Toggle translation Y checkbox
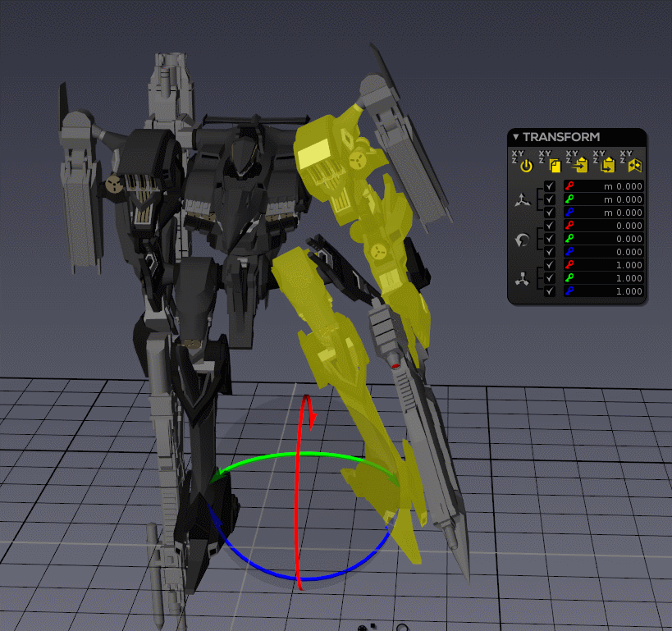Screen dimensions: 672x631 (x=550, y=199)
